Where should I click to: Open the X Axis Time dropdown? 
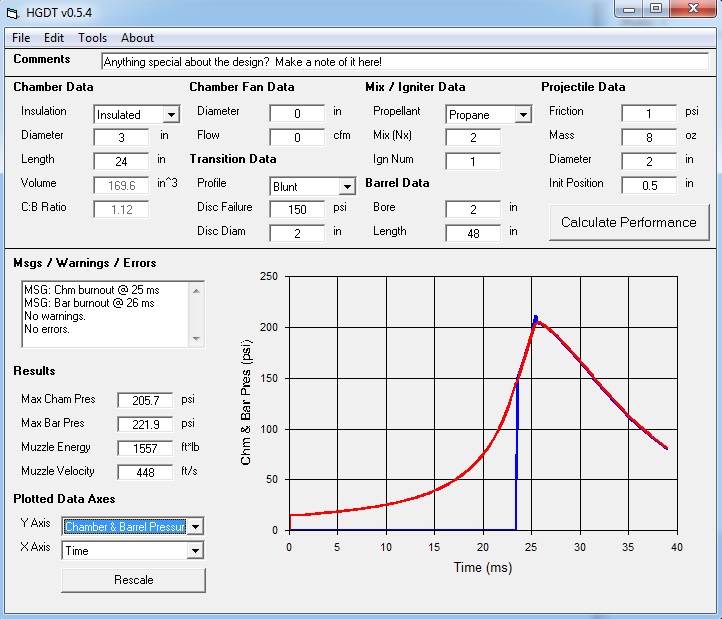195,550
